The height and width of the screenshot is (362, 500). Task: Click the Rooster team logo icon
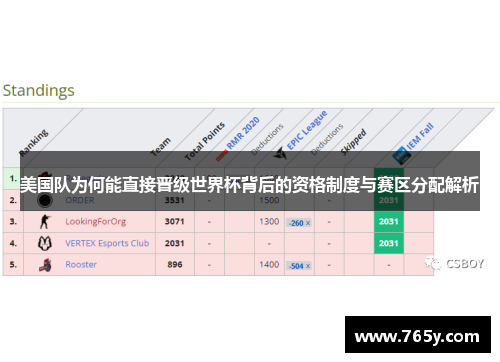coord(45,265)
